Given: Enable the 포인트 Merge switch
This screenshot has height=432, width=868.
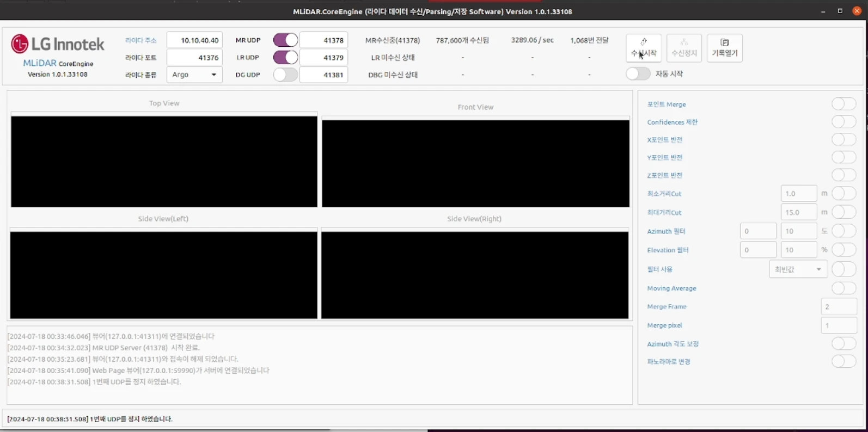Looking at the screenshot, I should [843, 104].
